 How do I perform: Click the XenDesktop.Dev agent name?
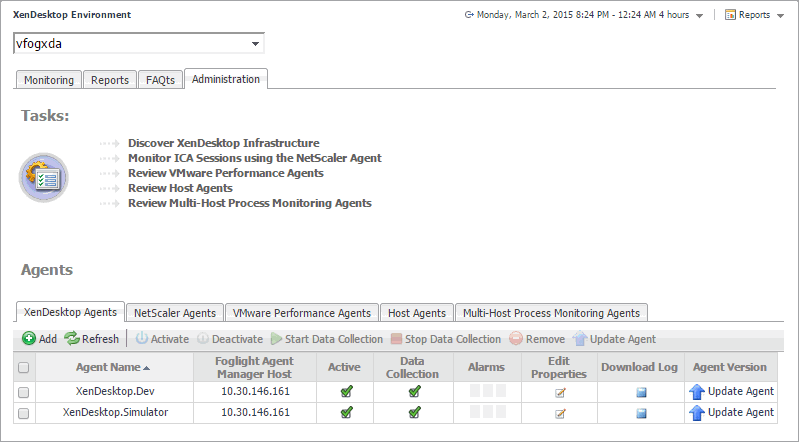tap(115, 392)
